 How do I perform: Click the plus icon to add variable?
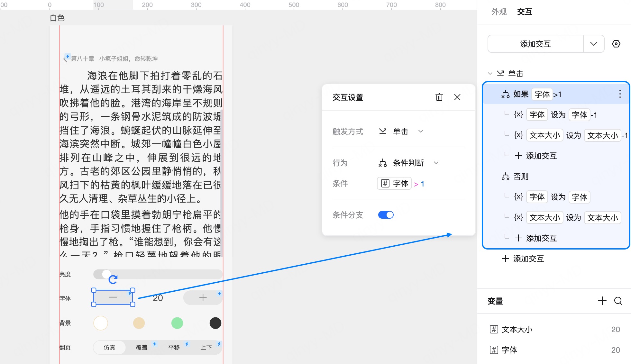(602, 301)
